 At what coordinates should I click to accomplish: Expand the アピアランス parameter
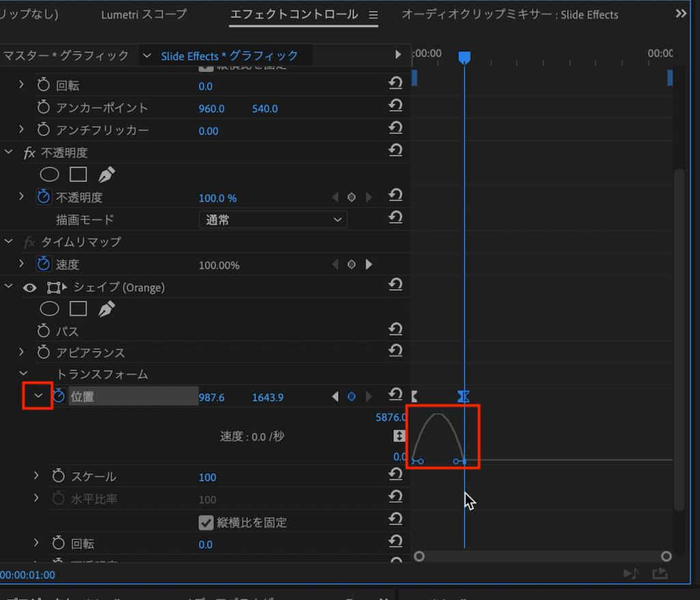coord(21,352)
